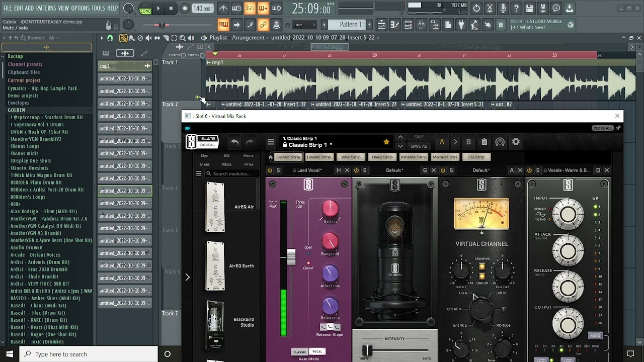Open the TOOLS menu
644x362 pixels.
[98, 8]
